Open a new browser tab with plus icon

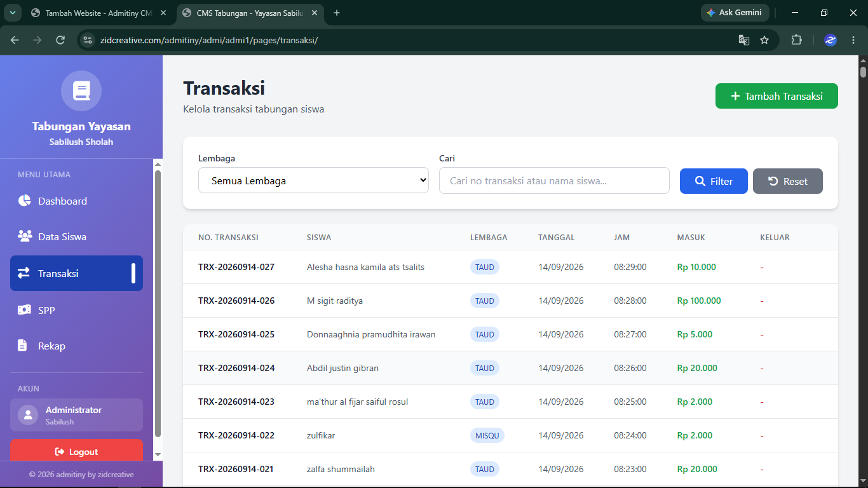tap(337, 13)
